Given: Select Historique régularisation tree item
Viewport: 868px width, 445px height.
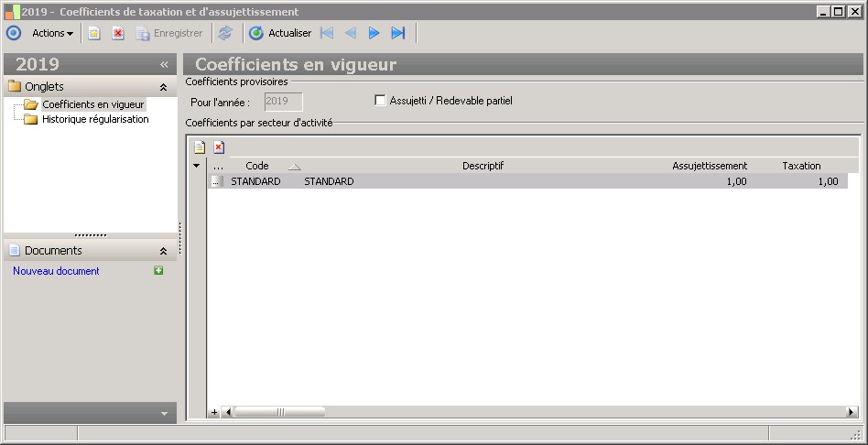Looking at the screenshot, I should (x=95, y=119).
